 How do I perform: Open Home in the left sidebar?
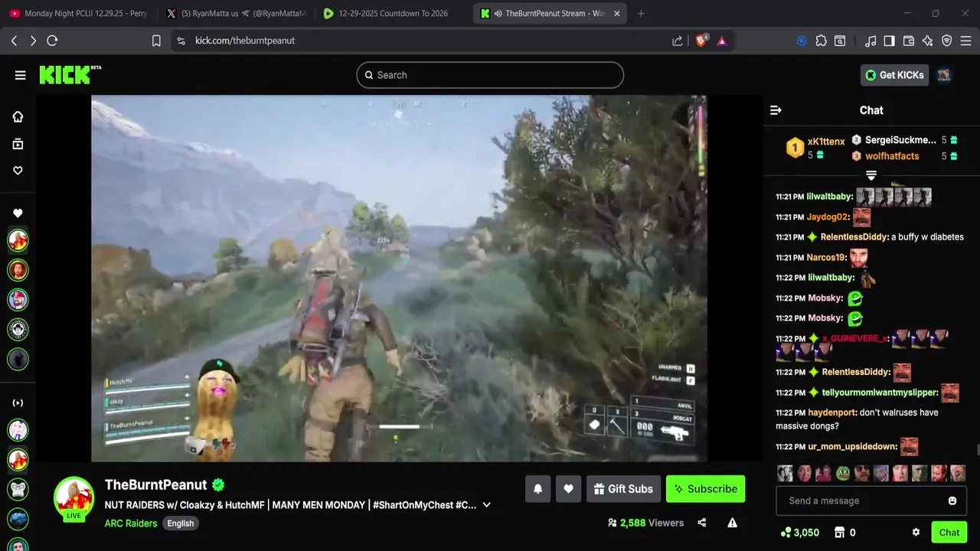tap(18, 116)
